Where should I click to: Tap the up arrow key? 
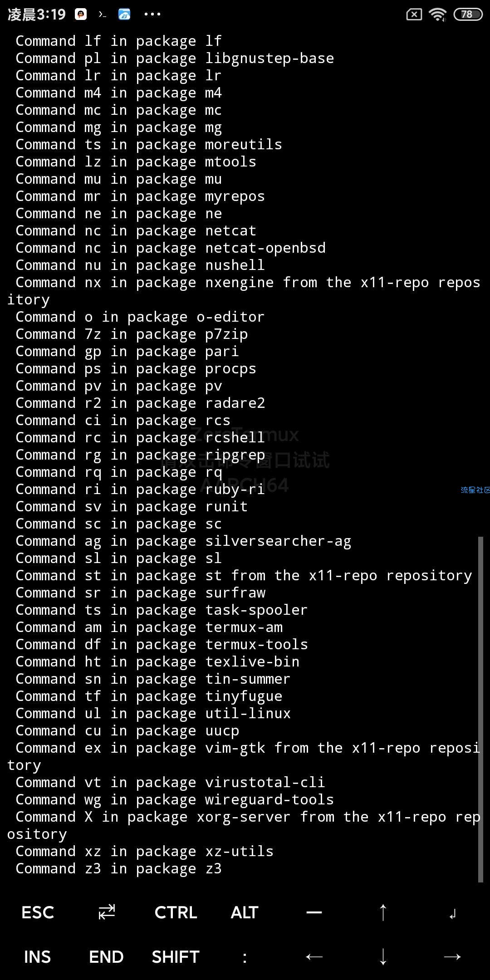pos(383,912)
